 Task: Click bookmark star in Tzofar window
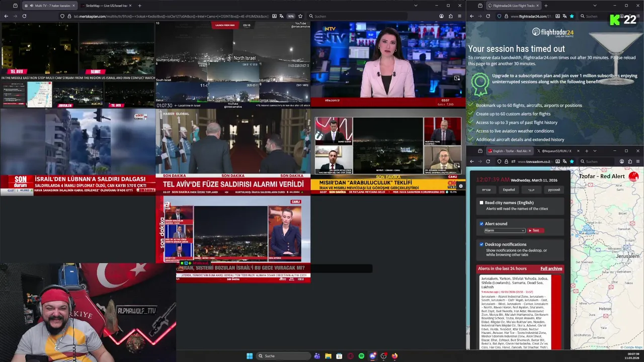click(x=572, y=161)
